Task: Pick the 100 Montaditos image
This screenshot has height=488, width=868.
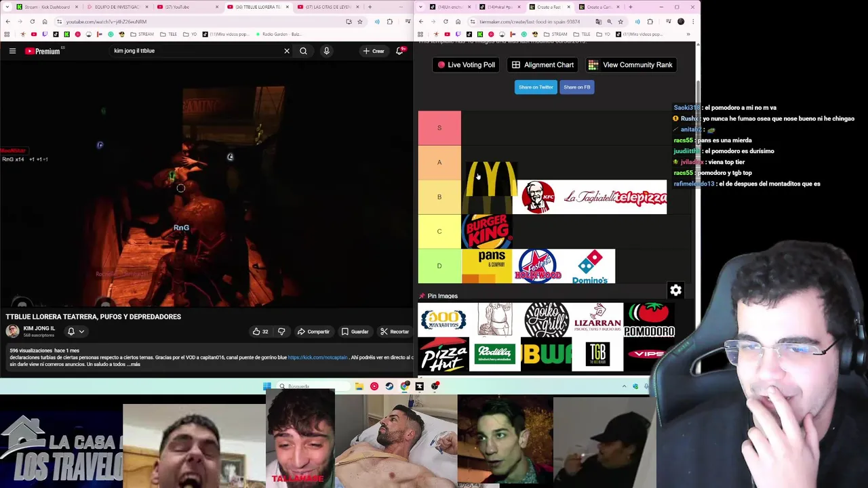Action: pos(443,320)
